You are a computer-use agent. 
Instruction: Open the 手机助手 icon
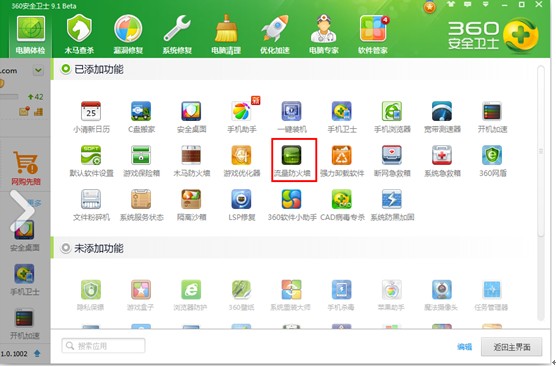pos(242,117)
